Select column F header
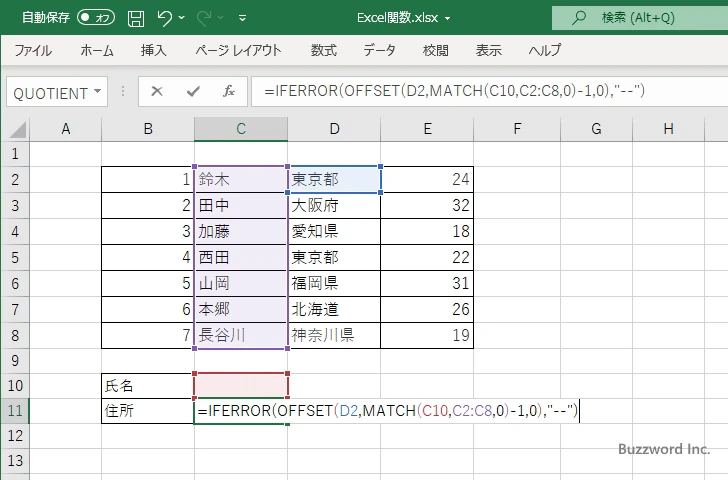The width and height of the screenshot is (728, 480). point(517,129)
